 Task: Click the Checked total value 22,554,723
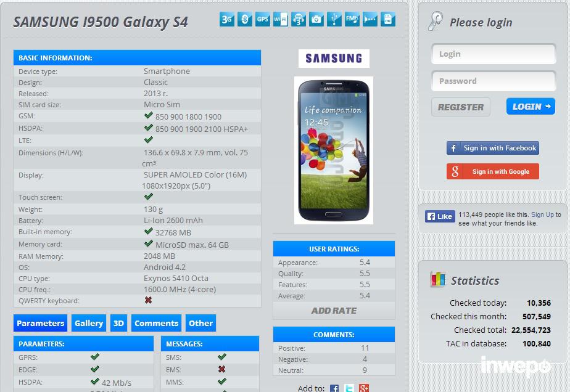click(531, 330)
